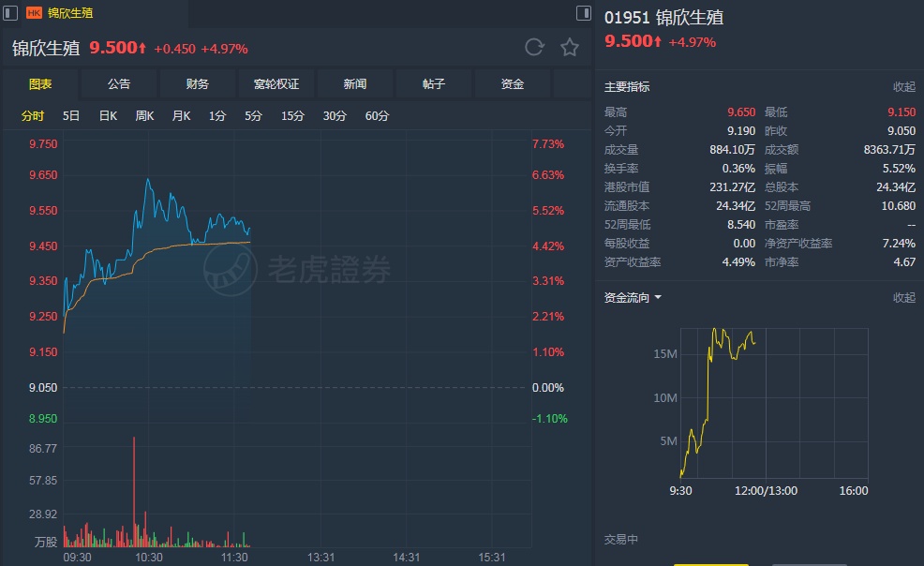Collapse the 资金流向 section via 收起

coord(903,298)
